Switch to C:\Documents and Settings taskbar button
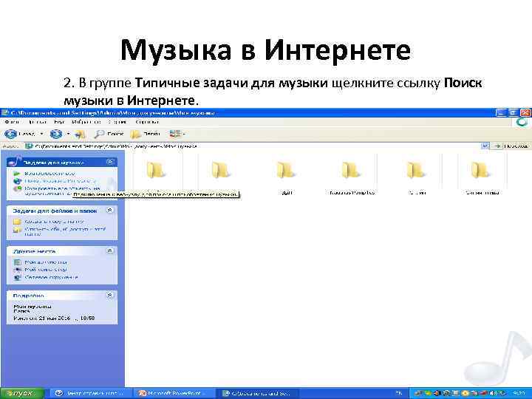Image resolution: width=532 pixels, height=399 pixels. (x=258, y=394)
